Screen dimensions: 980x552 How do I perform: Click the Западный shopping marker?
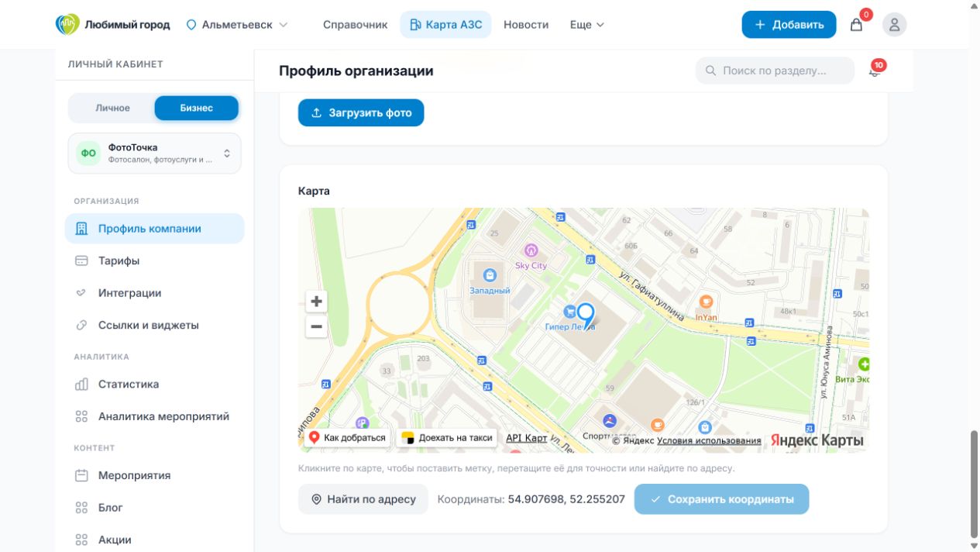(x=490, y=275)
